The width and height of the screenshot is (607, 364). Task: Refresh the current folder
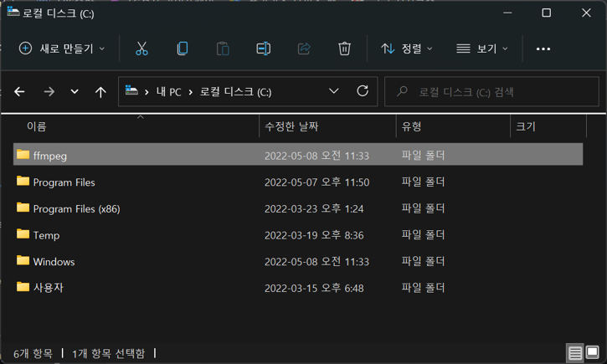(363, 91)
